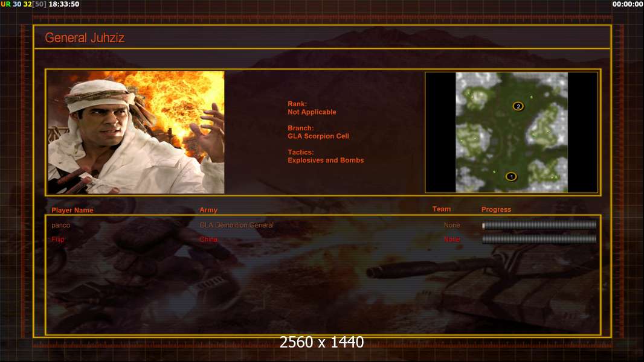The height and width of the screenshot is (362, 644).
Task: Select player name panco
Action: 61,225
